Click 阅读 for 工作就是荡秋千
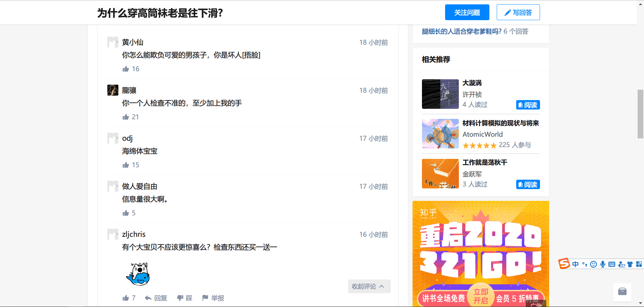Image resolution: width=644 pixels, height=307 pixels. (x=528, y=184)
